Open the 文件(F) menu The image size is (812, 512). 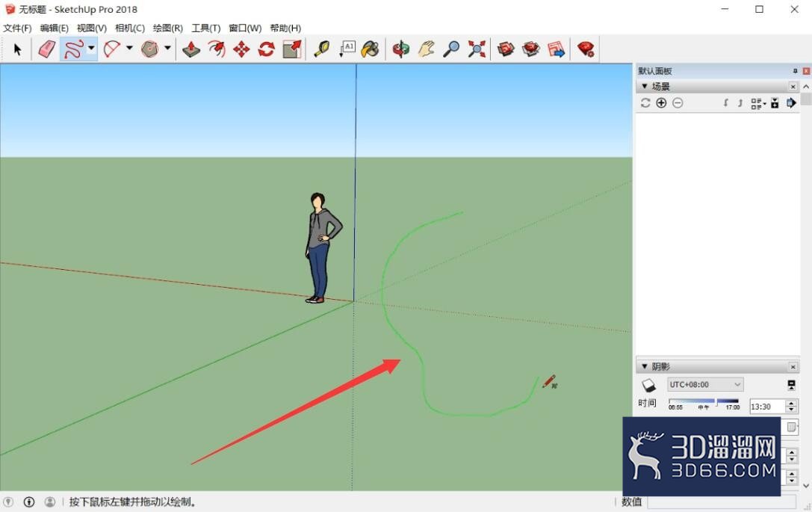pyautogui.click(x=17, y=28)
